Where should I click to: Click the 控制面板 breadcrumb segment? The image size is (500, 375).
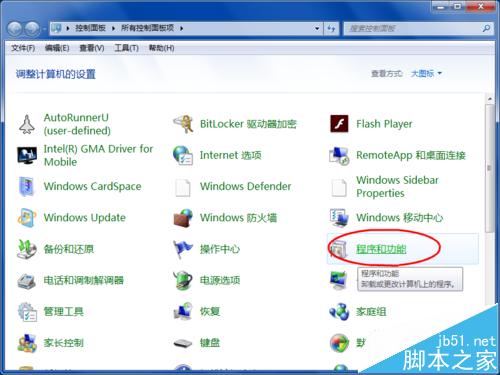click(90, 28)
